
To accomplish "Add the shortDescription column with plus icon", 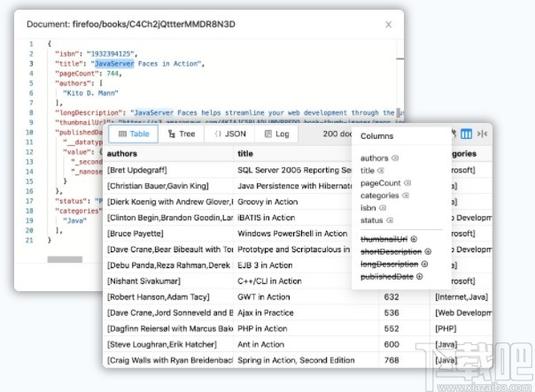I will pyautogui.click(x=428, y=251).
